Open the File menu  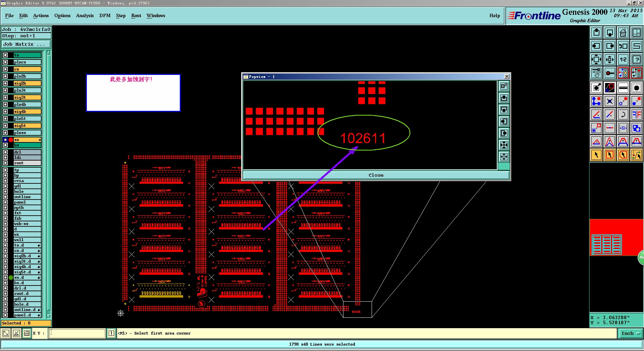[9, 15]
